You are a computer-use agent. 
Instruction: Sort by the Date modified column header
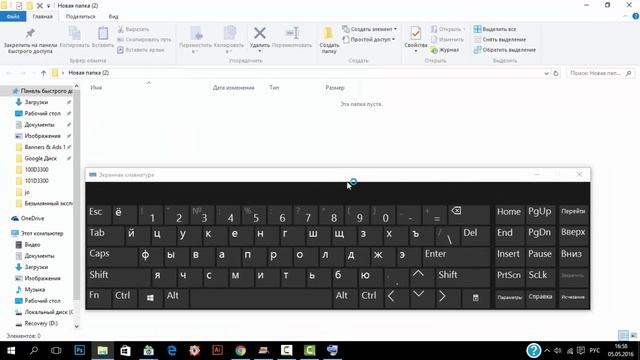233,88
